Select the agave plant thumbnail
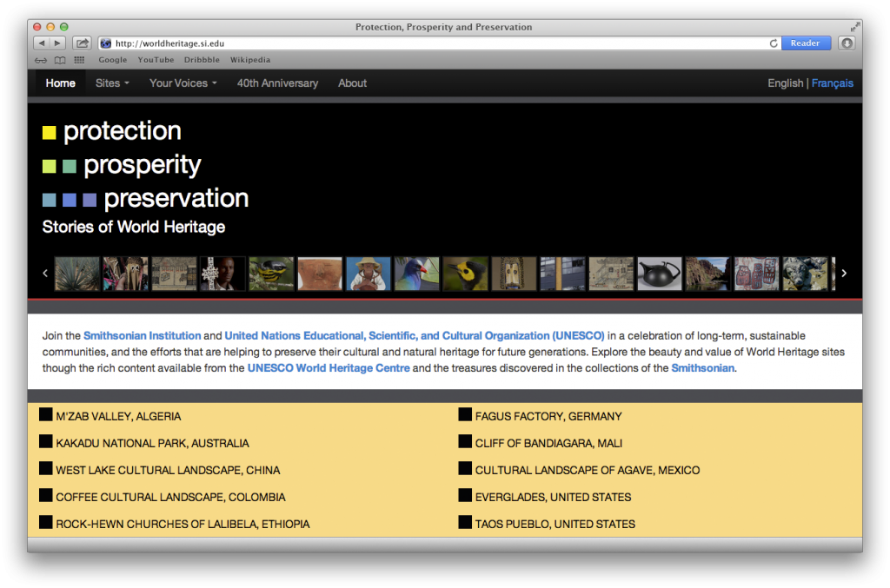Image resolution: width=890 pixels, height=588 pixels. (77, 274)
